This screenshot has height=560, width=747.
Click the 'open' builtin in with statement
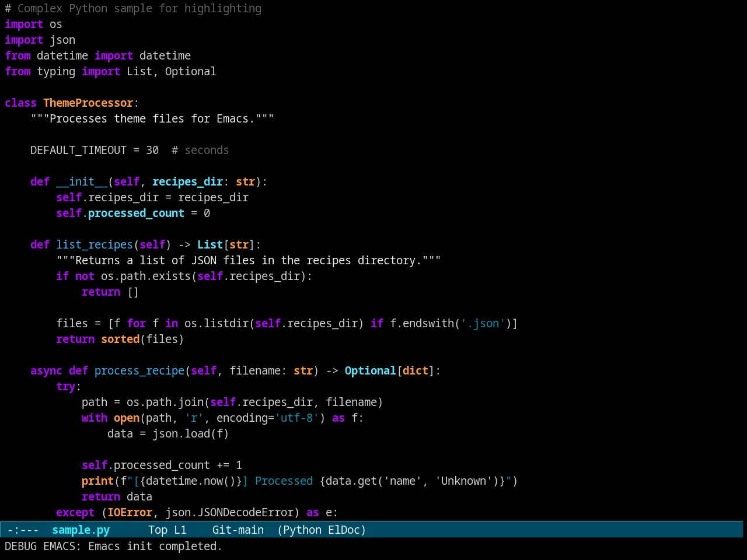pos(127,418)
